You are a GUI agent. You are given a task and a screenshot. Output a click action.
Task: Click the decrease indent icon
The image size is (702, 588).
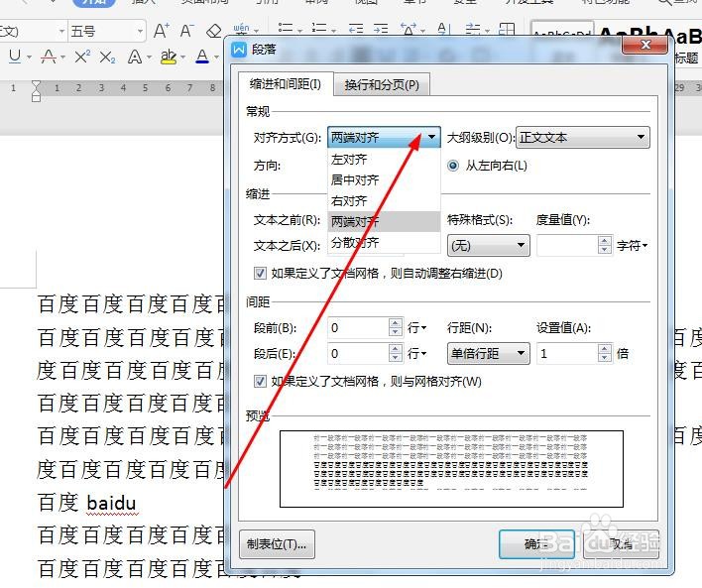click(356, 29)
